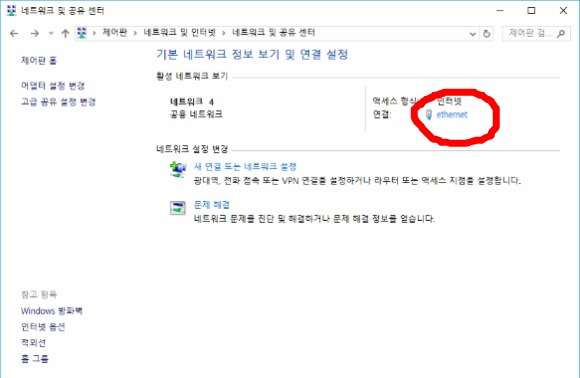Open 인터넷 옵션 link
Viewport: 580px width, 378px height.
pyautogui.click(x=43, y=327)
